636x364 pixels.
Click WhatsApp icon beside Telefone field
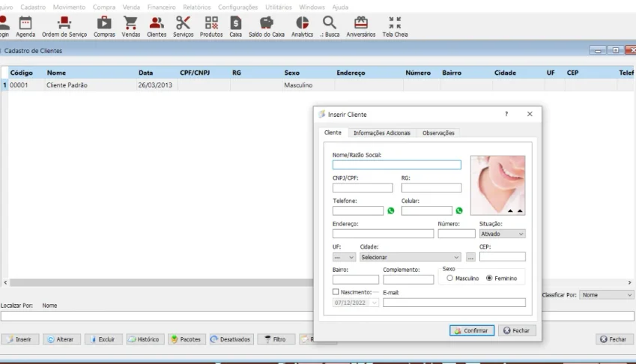point(390,210)
